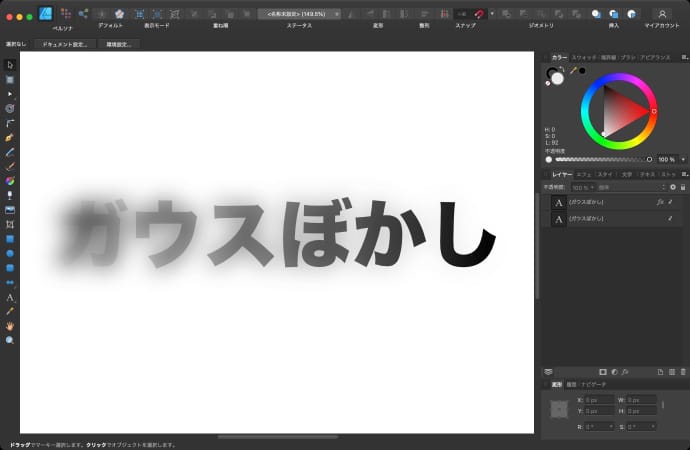The image size is (690, 450).
Task: Toggle visibility of the bottom ガウスぼかし layer
Action: (670, 218)
